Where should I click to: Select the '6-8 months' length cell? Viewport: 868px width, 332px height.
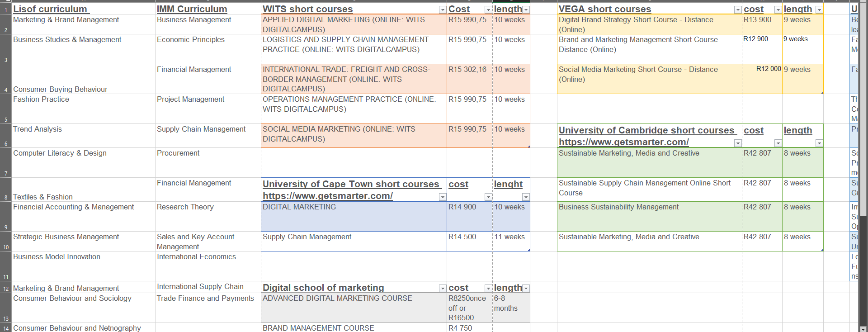tap(511, 308)
